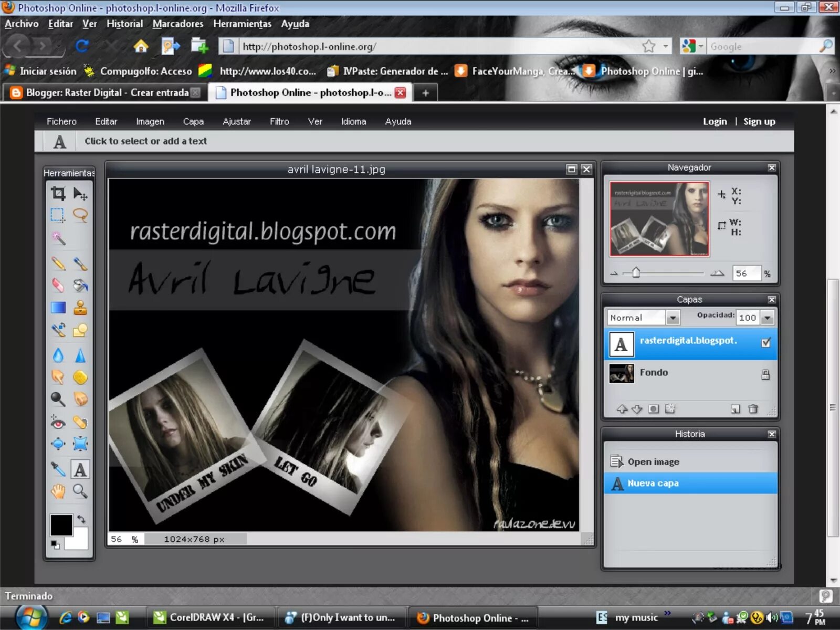The height and width of the screenshot is (630, 840).
Task: Open black foreground color picker
Action: pyautogui.click(x=61, y=525)
